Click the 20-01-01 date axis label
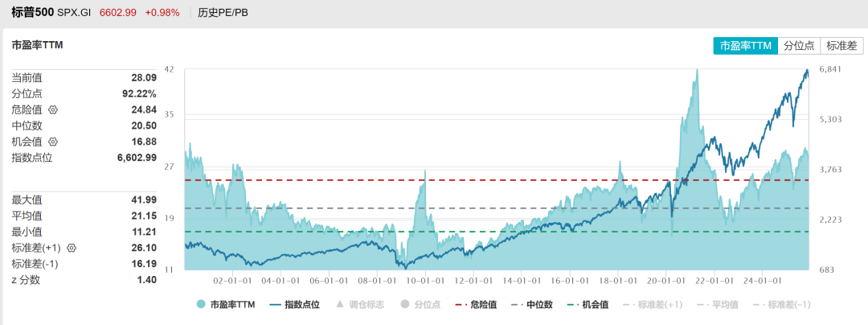The width and height of the screenshot is (868, 325). point(665,280)
